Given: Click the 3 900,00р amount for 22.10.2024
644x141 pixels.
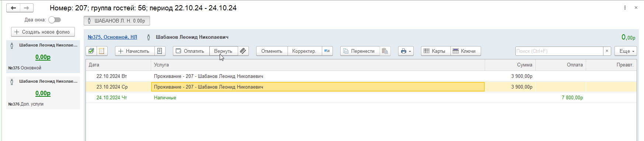Looking at the screenshot, I should tap(522, 76).
